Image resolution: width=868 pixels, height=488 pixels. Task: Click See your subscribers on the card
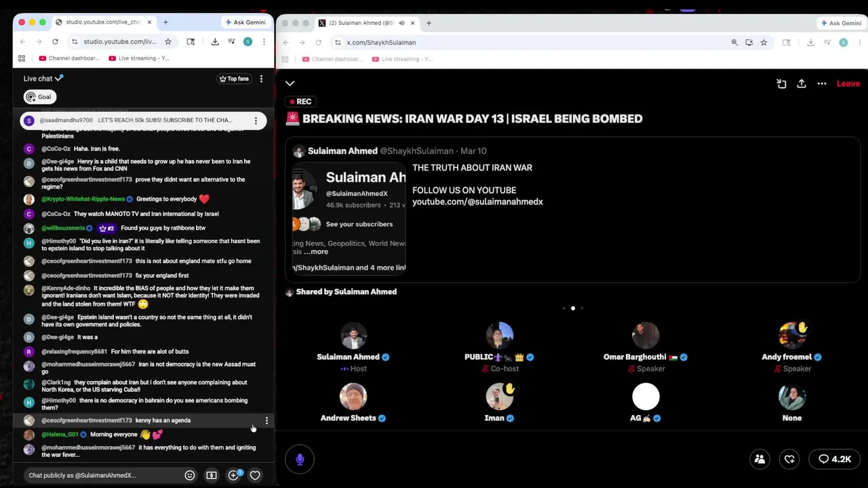(x=359, y=224)
